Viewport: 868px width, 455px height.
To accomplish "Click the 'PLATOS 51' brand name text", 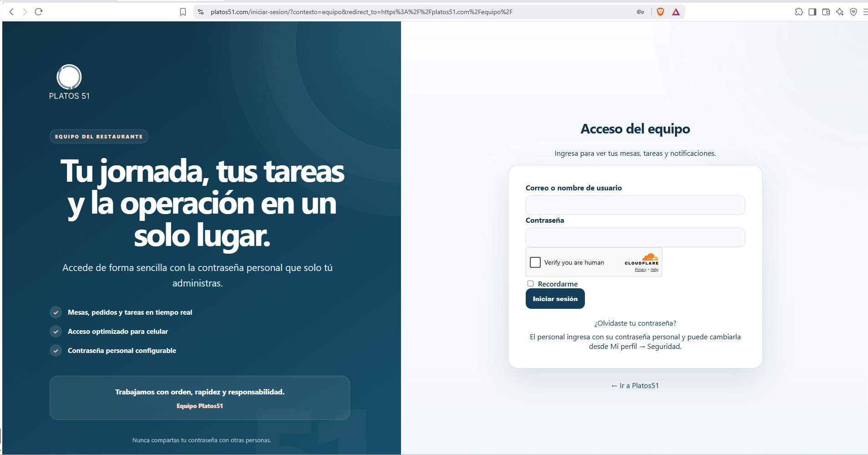I will [x=69, y=96].
